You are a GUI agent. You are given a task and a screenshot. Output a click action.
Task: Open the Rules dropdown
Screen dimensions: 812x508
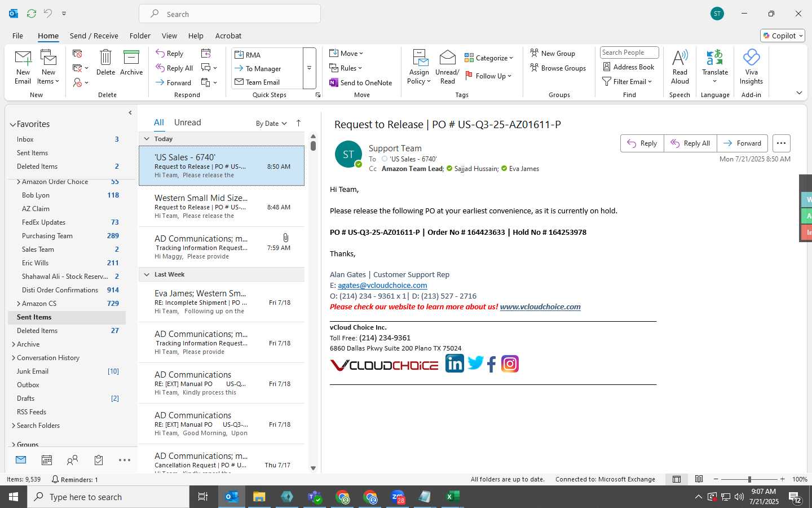[346, 68]
